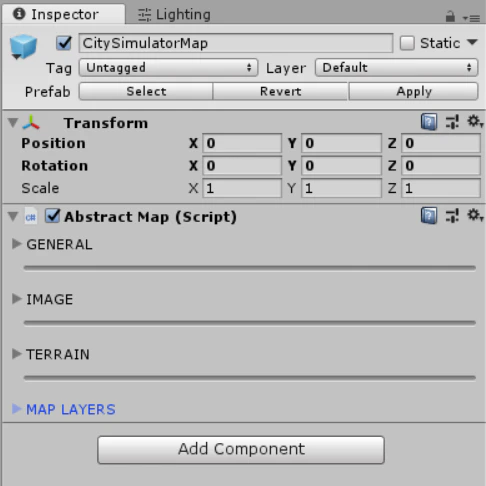Click the Position X field

(242, 143)
